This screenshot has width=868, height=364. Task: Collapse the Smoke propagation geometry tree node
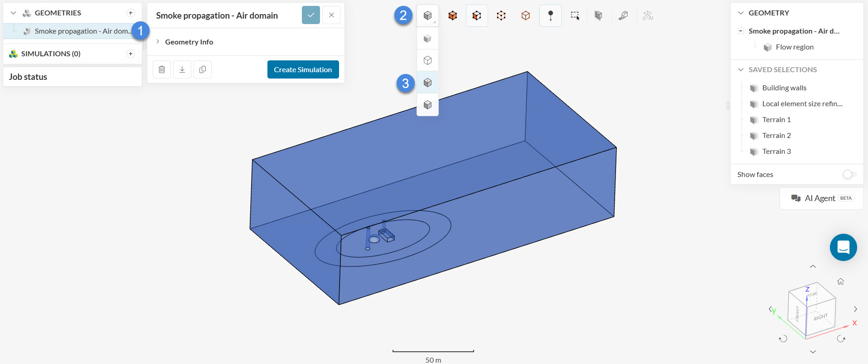tap(741, 31)
